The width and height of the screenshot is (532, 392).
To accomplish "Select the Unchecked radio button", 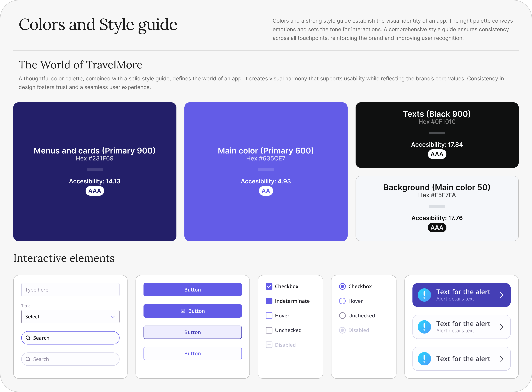I will click(x=342, y=316).
